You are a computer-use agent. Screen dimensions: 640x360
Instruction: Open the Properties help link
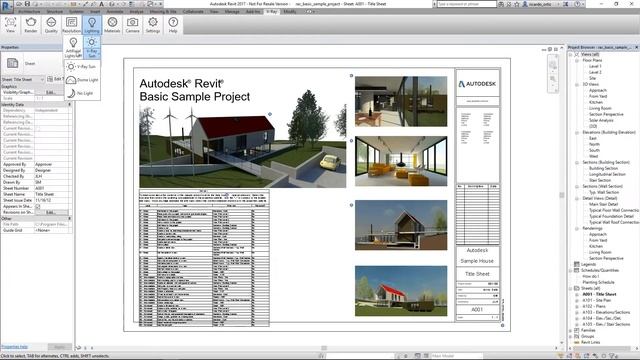tap(14, 347)
